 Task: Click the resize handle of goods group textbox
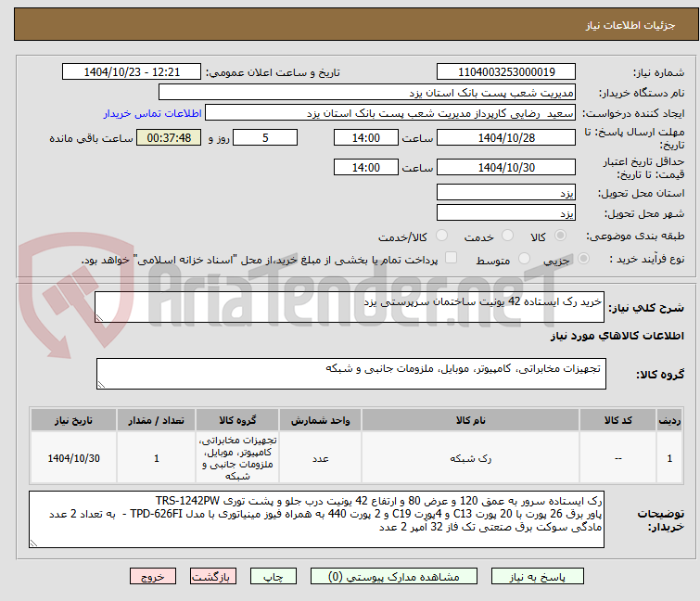click(x=101, y=385)
